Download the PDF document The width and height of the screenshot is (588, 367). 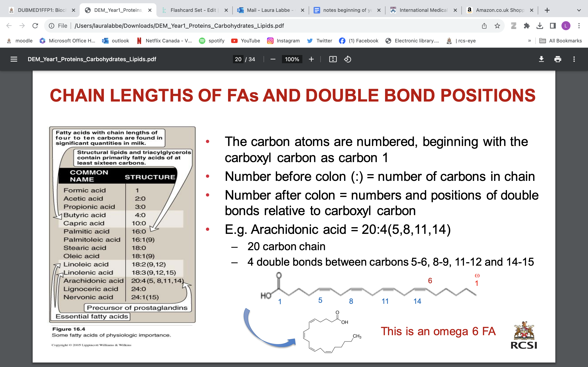542,59
